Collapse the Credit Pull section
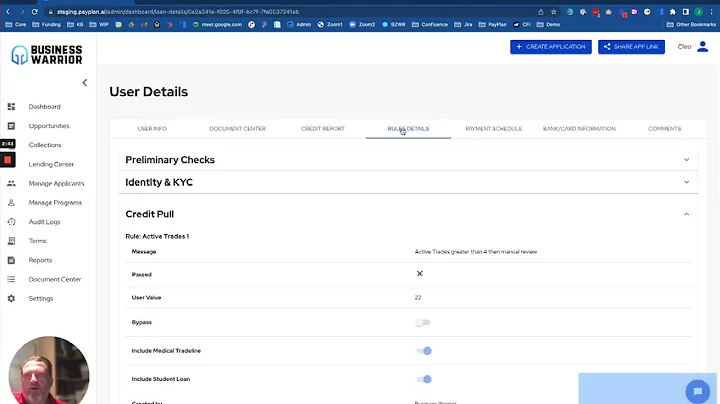 686,214
